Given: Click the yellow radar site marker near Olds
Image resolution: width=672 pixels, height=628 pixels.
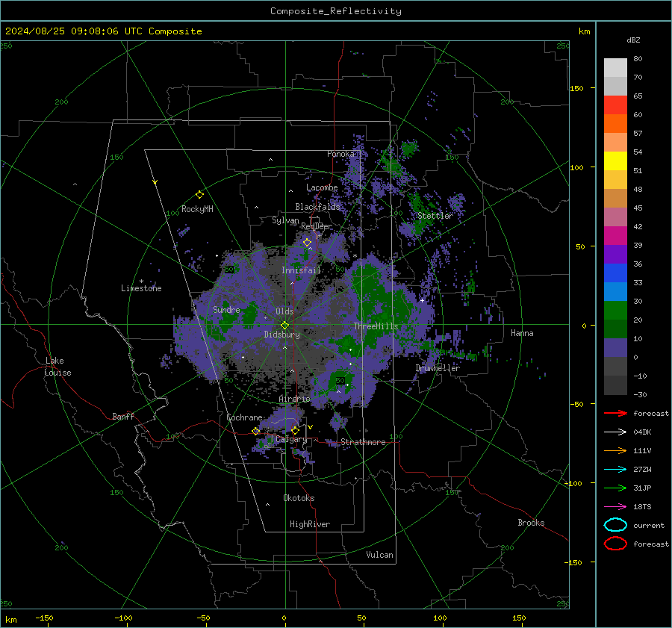Looking at the screenshot, I should pyautogui.click(x=285, y=326).
